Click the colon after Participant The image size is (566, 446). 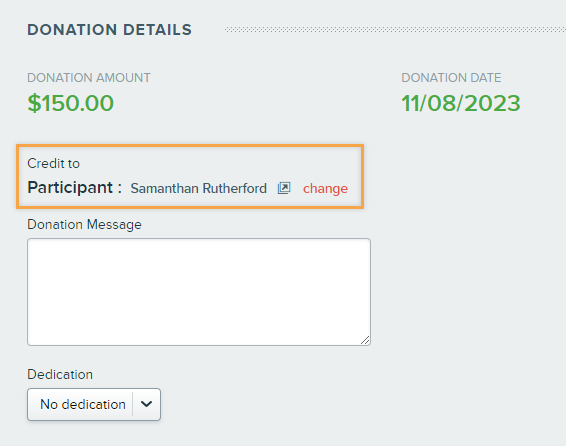tap(119, 188)
